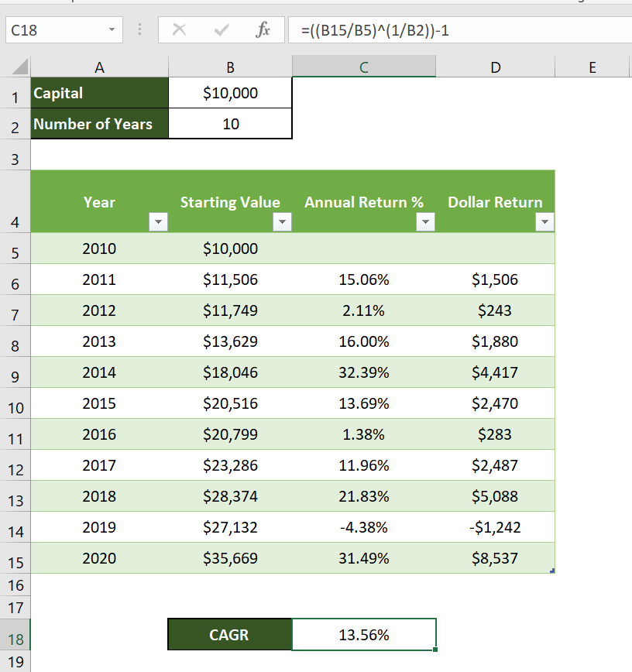The height and width of the screenshot is (672, 632).
Task: Select the Number of Years value cell
Action: (x=230, y=124)
